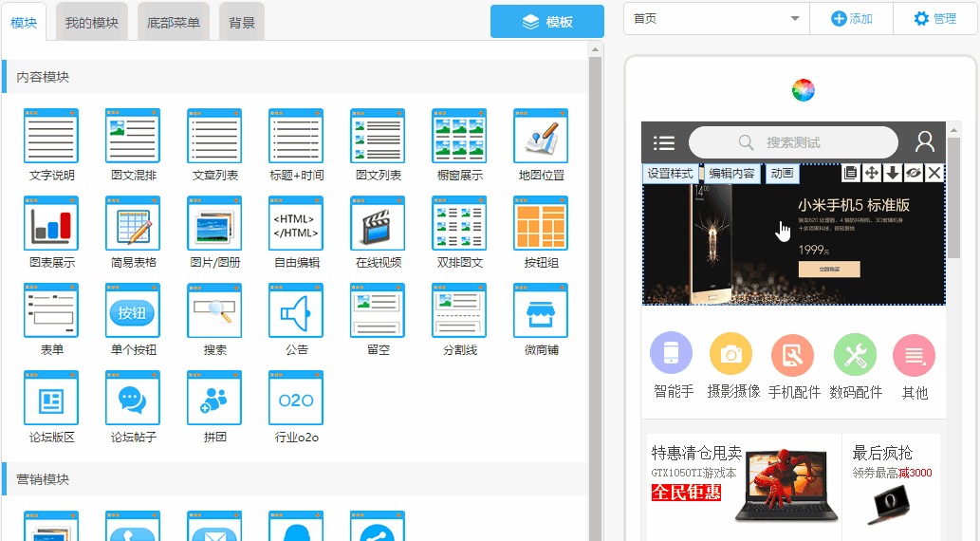This screenshot has height=541, width=980.
Task: Select the 论坛帖子 forum post module
Action: coord(133,398)
